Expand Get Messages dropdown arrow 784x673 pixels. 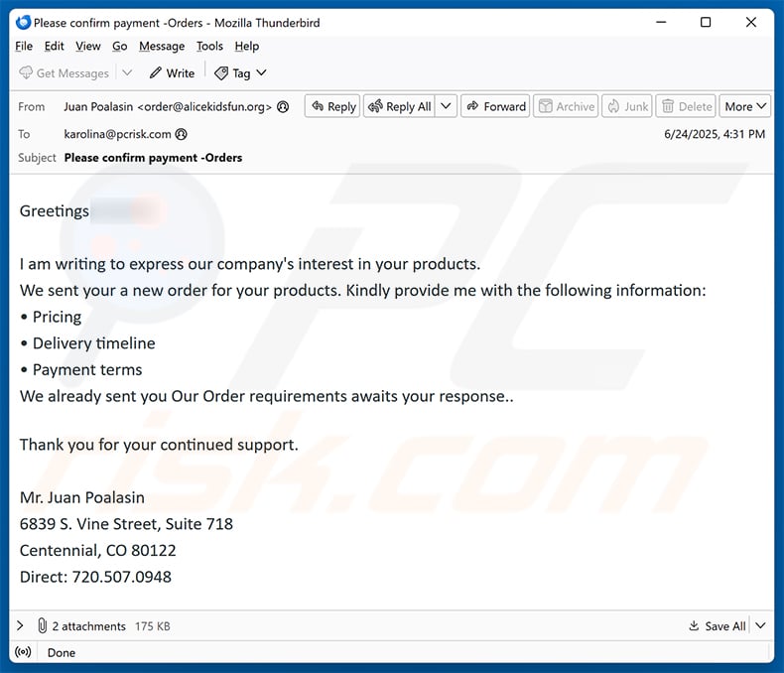(127, 73)
